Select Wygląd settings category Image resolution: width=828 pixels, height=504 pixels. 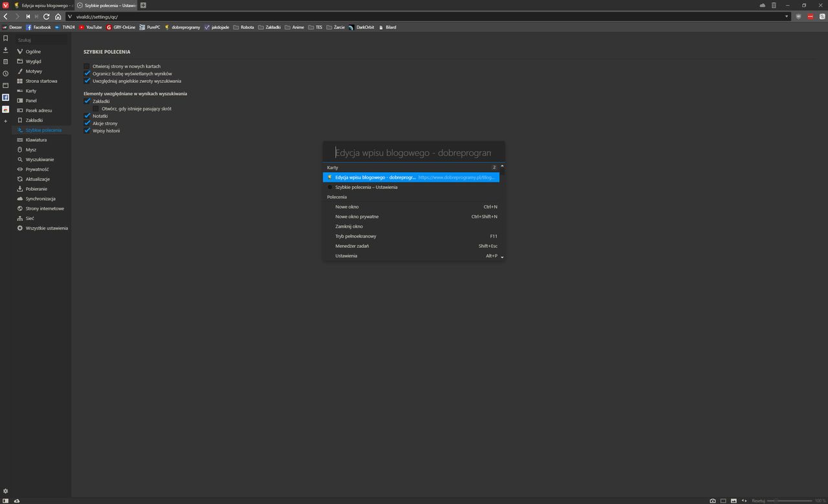33,61
